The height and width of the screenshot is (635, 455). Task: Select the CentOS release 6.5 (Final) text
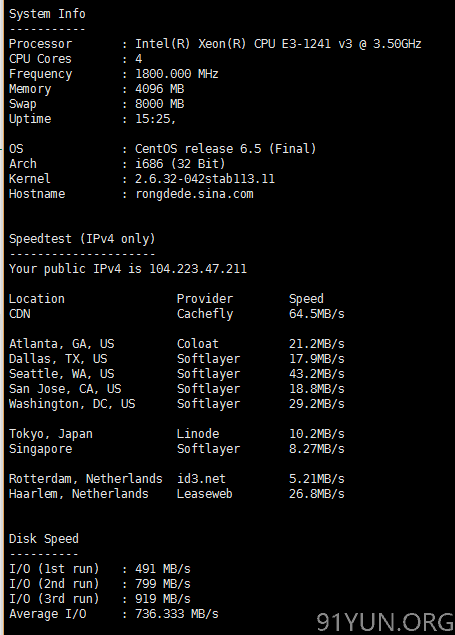[x=225, y=149]
